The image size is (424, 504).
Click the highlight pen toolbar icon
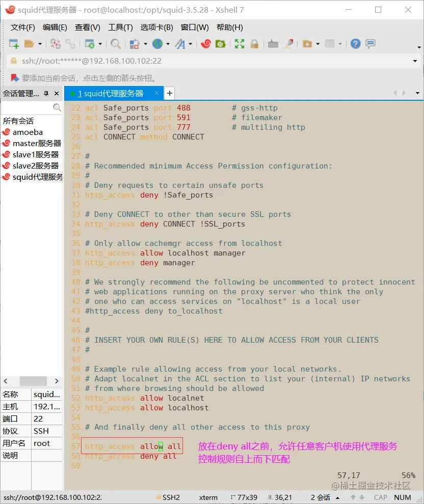click(288, 44)
